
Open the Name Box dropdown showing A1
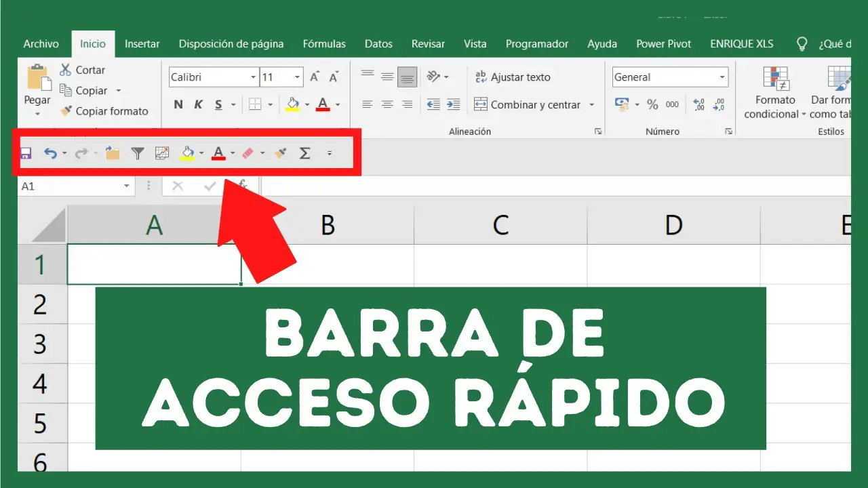tap(127, 186)
